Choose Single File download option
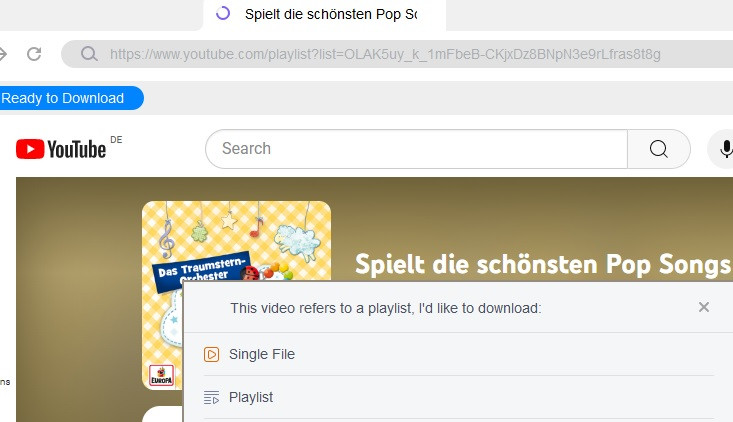This screenshot has height=422, width=733. (459, 354)
